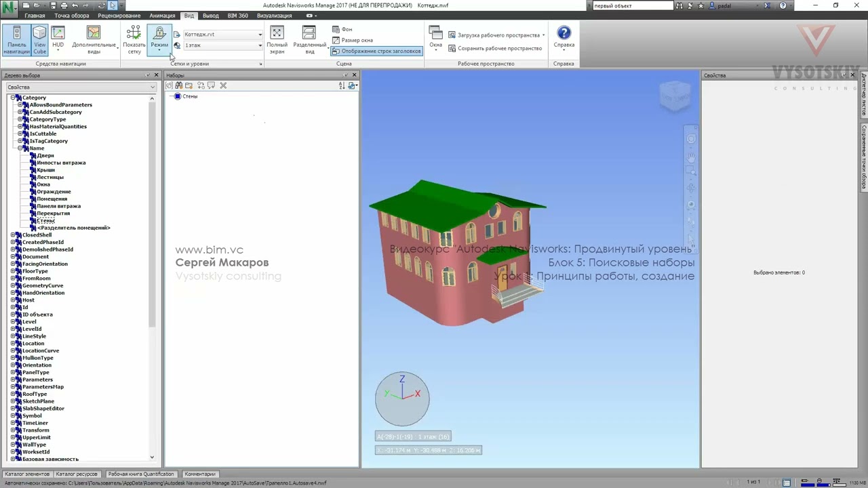Open the Разделенный вид split view menu

[309, 40]
